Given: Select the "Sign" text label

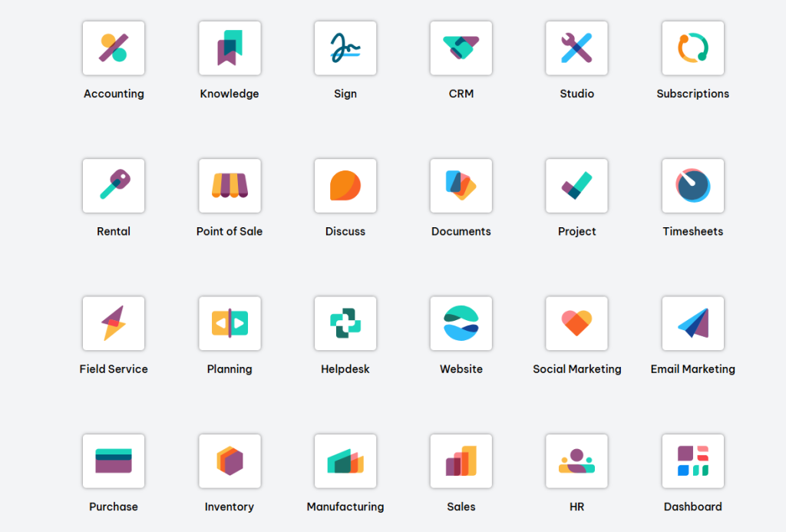Looking at the screenshot, I should (345, 94).
